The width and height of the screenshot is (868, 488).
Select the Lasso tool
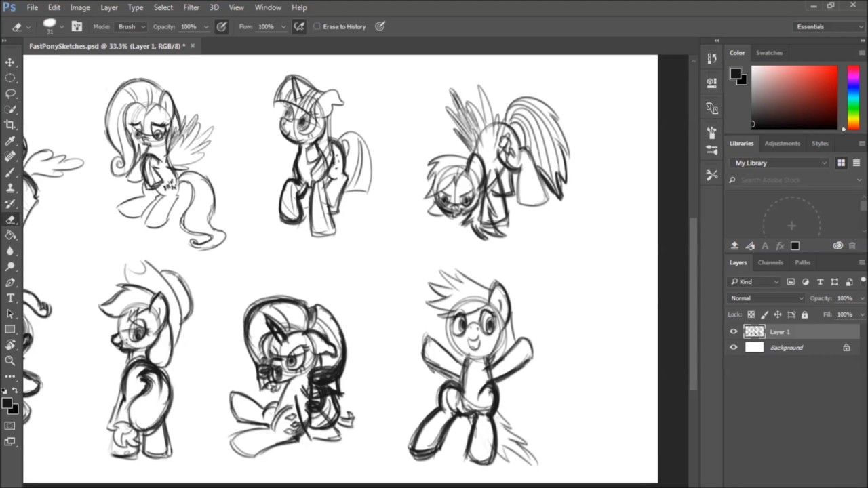pos(10,94)
